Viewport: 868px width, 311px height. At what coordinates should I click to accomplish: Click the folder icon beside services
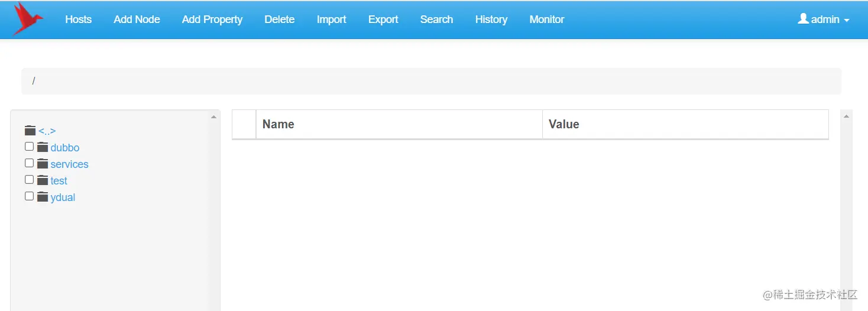(x=43, y=164)
